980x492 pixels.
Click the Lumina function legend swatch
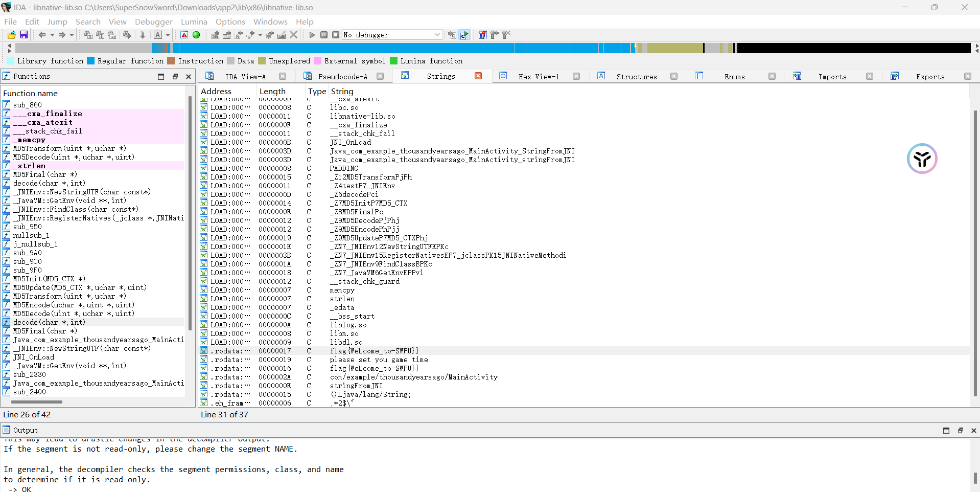pos(393,61)
